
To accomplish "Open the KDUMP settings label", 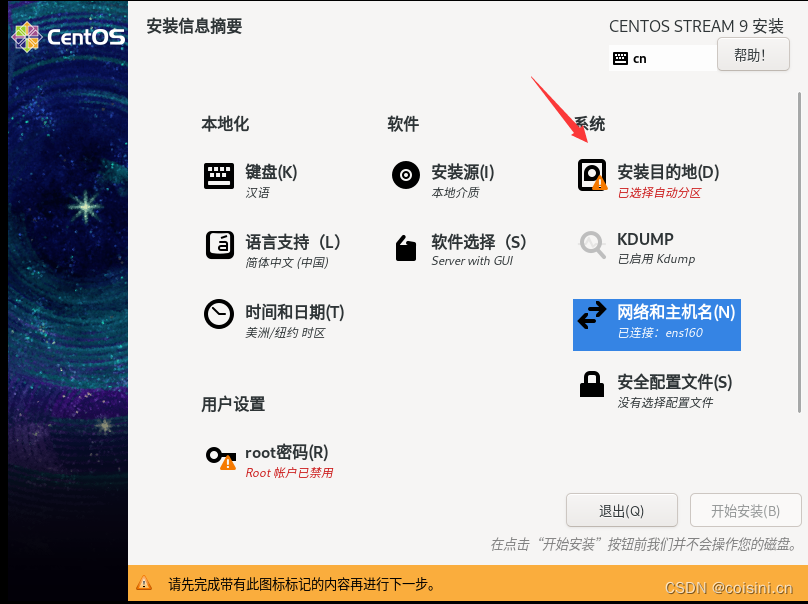I will pos(645,239).
